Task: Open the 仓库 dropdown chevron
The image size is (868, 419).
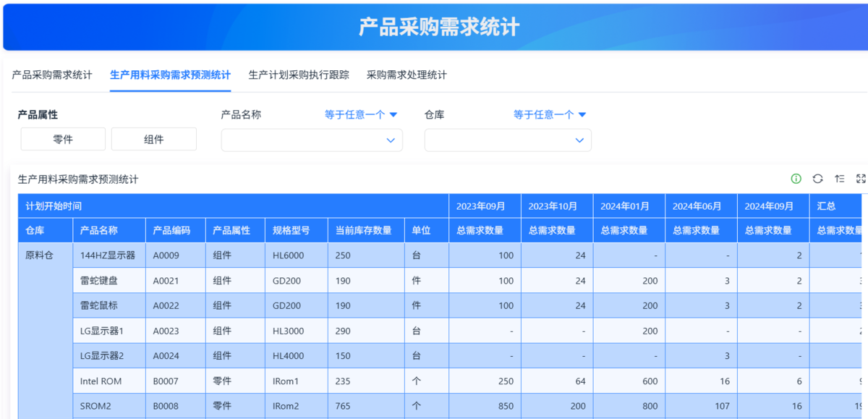Action: point(579,140)
